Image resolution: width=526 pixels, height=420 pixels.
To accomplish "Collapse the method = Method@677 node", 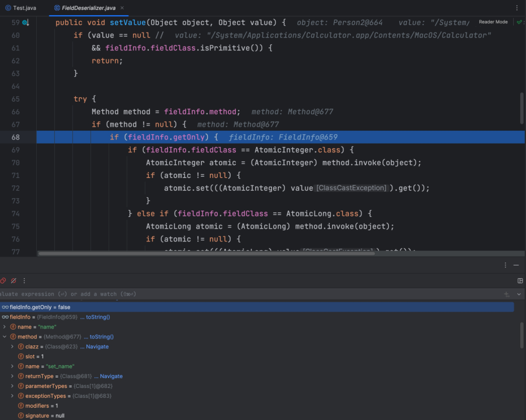I will click(4, 337).
